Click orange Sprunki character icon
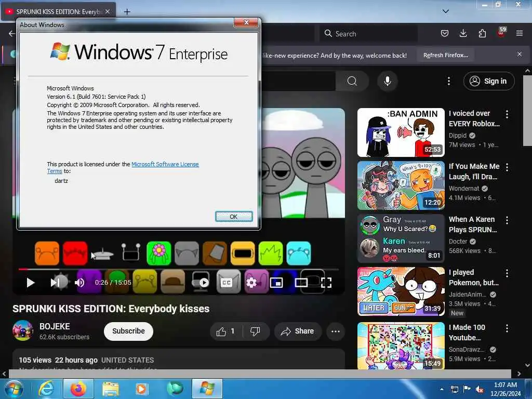This screenshot has width=532, height=399. pyautogui.click(x=47, y=253)
